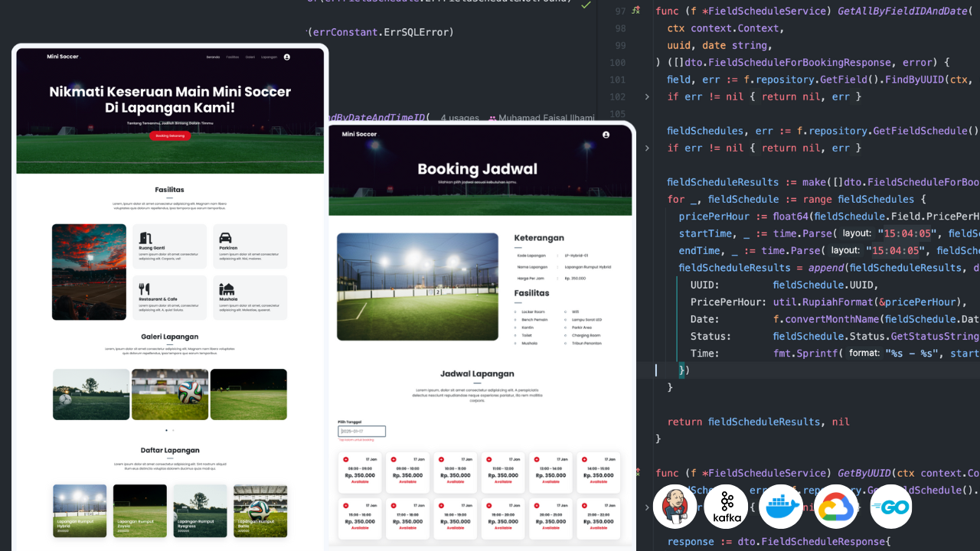Click the Restaurant & Cafe fork icon
Screen dimensions: 980x551
coord(144,289)
